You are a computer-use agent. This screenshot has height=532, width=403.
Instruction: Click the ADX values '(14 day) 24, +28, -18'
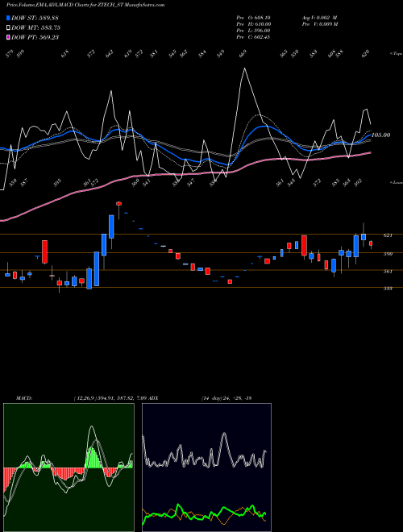[x=226, y=398]
